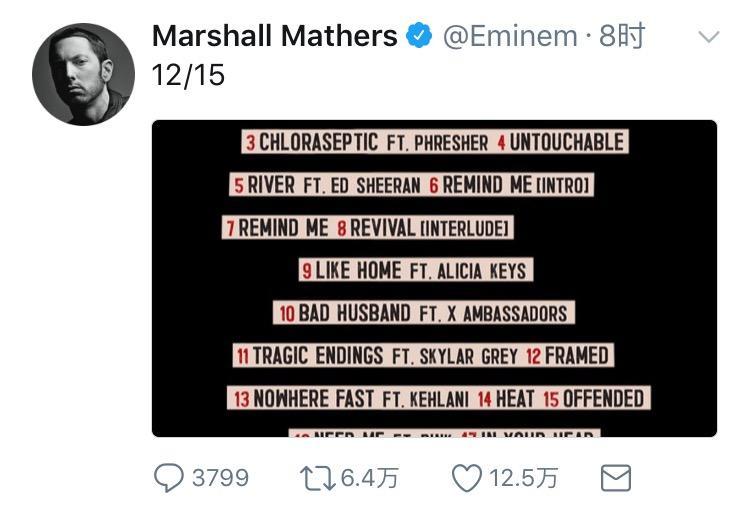Open the Marshall Mathers display name

pos(275,36)
